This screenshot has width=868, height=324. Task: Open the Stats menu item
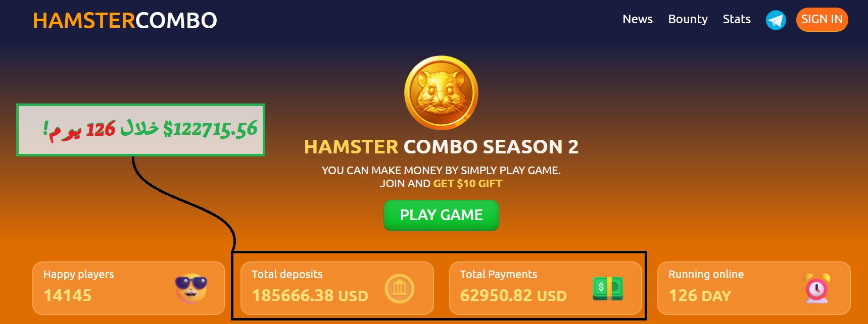click(x=737, y=19)
